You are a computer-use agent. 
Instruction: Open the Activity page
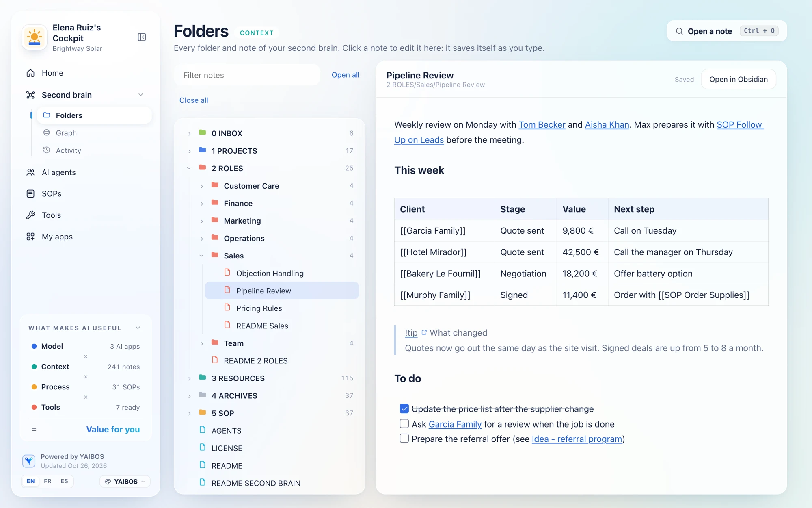point(69,150)
